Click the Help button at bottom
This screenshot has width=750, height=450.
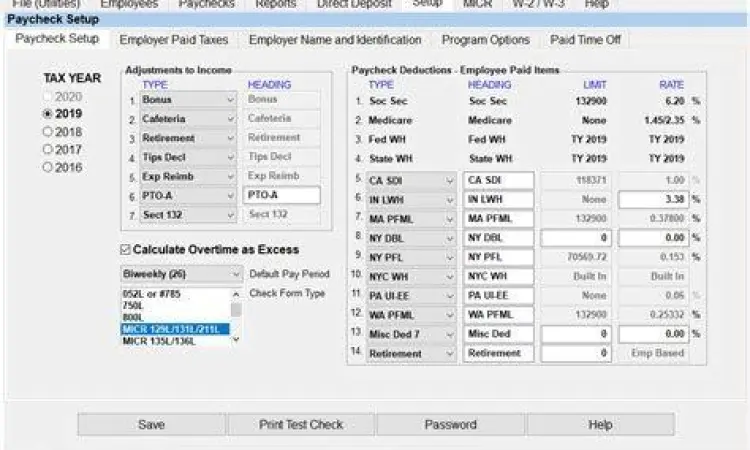coord(600,424)
